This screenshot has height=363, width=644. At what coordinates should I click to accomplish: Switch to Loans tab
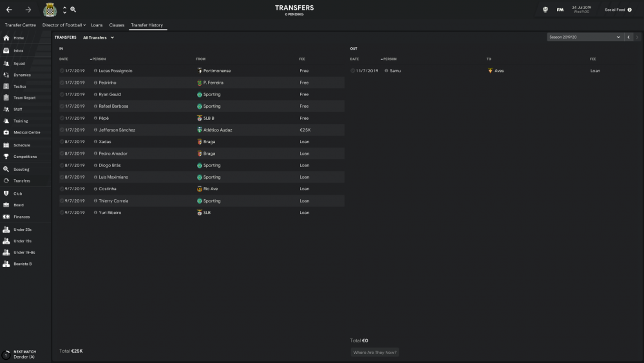pos(97,25)
